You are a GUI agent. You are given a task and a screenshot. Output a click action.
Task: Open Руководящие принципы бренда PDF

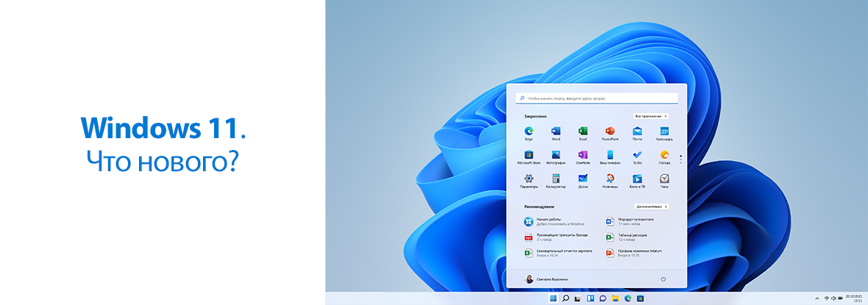pos(556,237)
